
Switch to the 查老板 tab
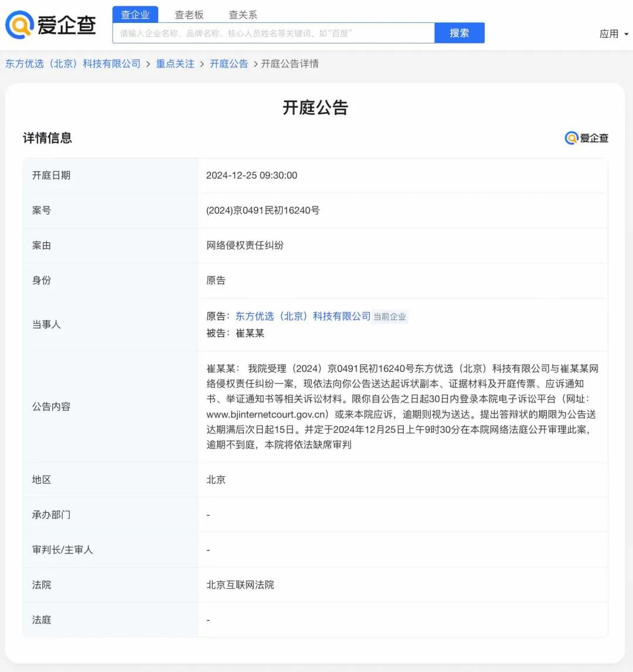(x=189, y=15)
